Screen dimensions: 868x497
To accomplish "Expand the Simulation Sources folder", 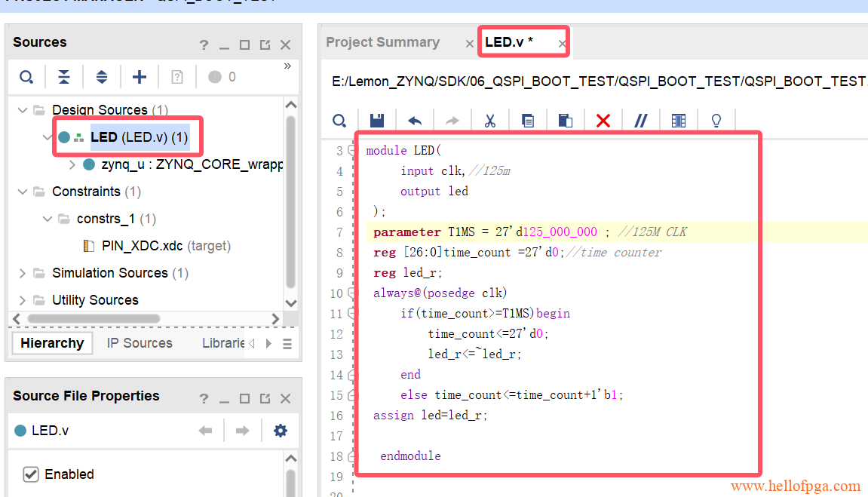I will click(22, 273).
